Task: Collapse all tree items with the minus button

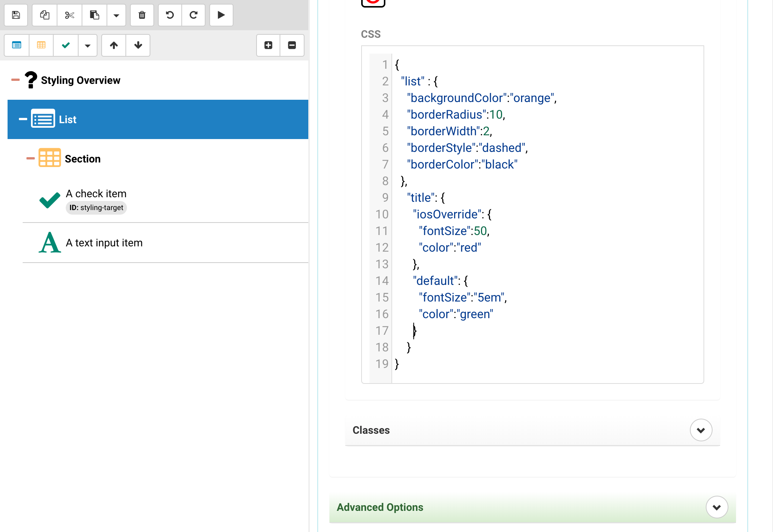Action: click(292, 45)
